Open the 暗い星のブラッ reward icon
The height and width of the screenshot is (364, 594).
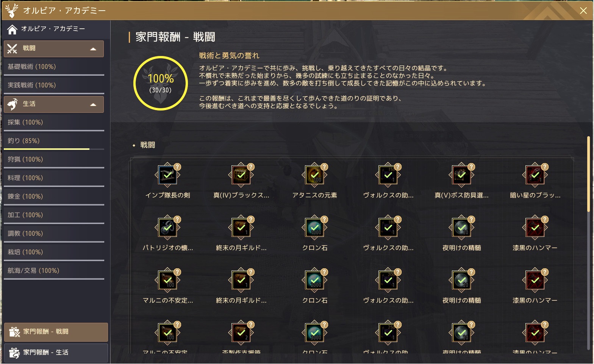(535, 176)
